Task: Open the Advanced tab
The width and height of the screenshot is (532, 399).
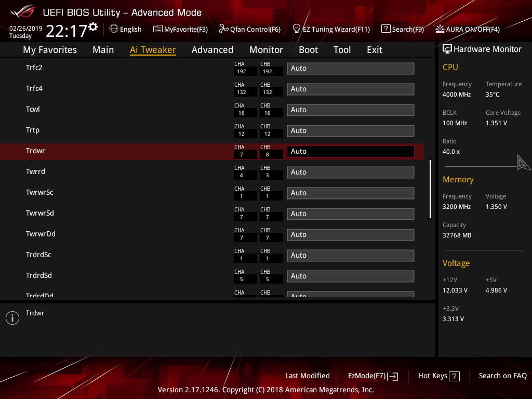Action: click(x=212, y=50)
